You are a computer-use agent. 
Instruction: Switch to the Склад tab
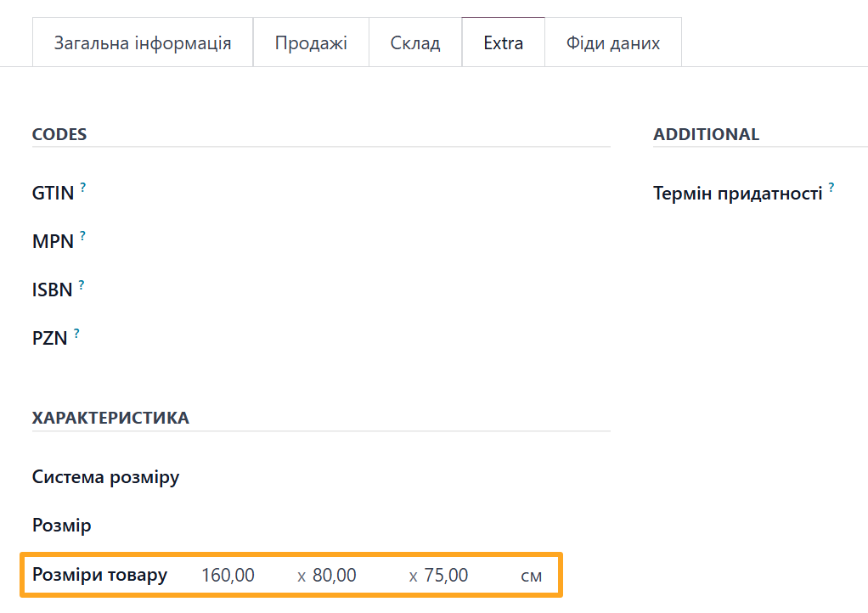[x=414, y=42]
